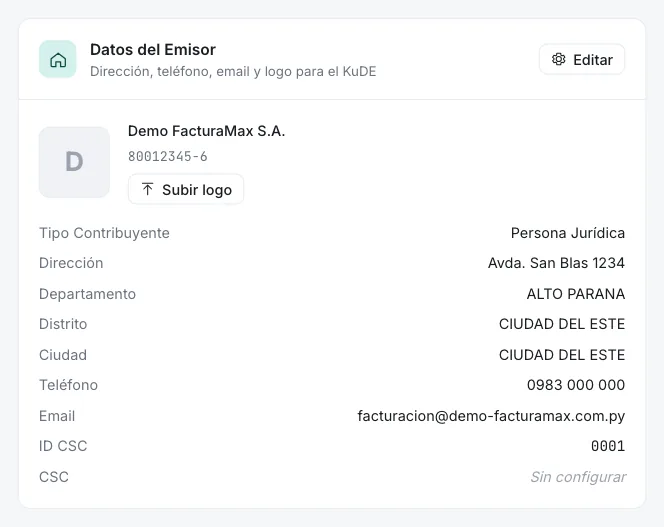Click the RUC number 80012345-6

tap(168, 156)
